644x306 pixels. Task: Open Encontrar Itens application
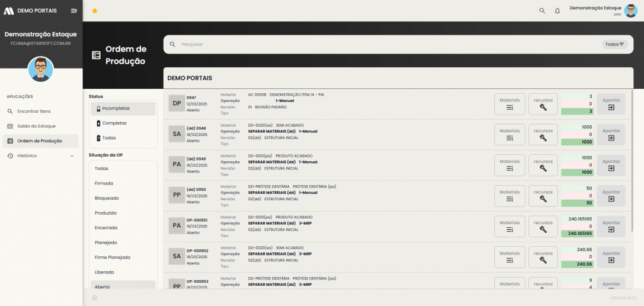41,111
